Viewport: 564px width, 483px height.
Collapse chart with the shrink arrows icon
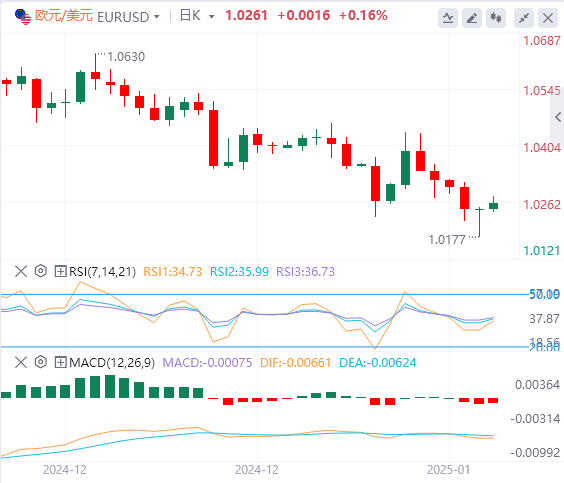tap(524, 18)
